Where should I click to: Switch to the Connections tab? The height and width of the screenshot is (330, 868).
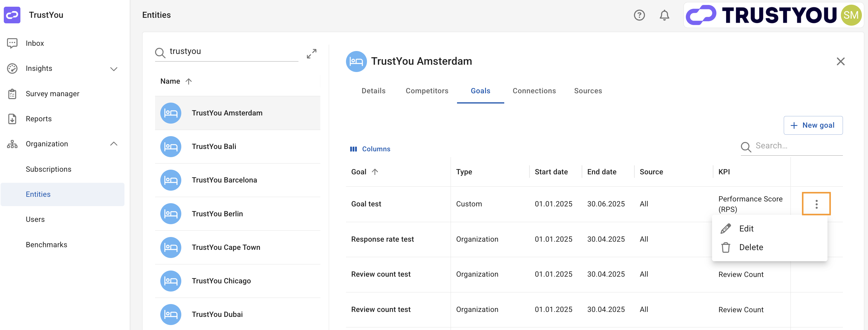coord(534,91)
